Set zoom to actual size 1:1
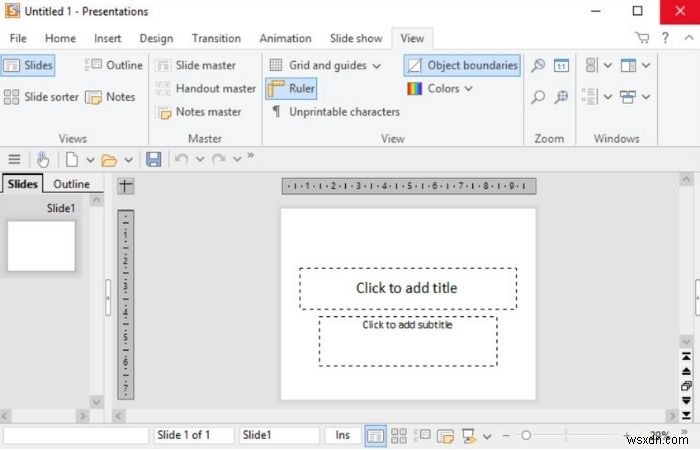Viewport: 700px width, 450px height. point(561,66)
